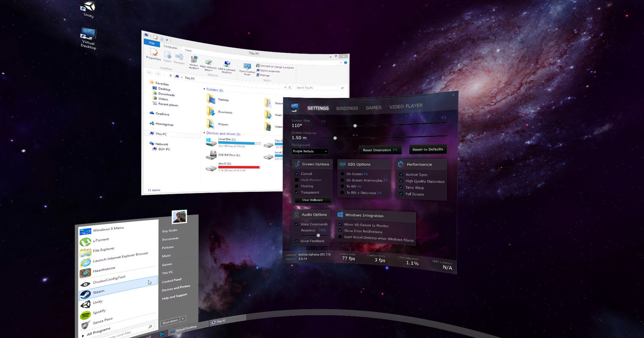The width and height of the screenshot is (644, 338).
Task: Expand All Programs in start menu
Action: tap(97, 332)
